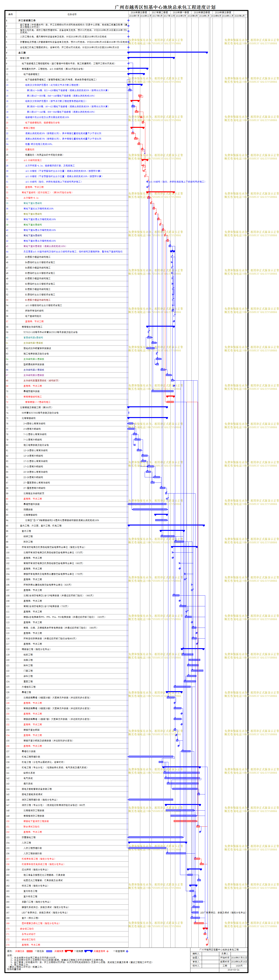This screenshot has height=980, width=279.
Task: Click the 审核人 cell in title block
Action: tap(196, 962)
